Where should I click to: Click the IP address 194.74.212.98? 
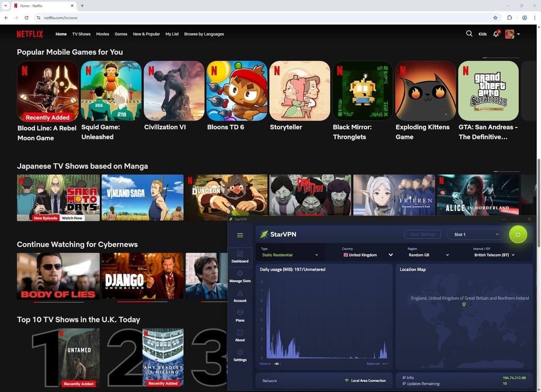[x=514, y=378]
